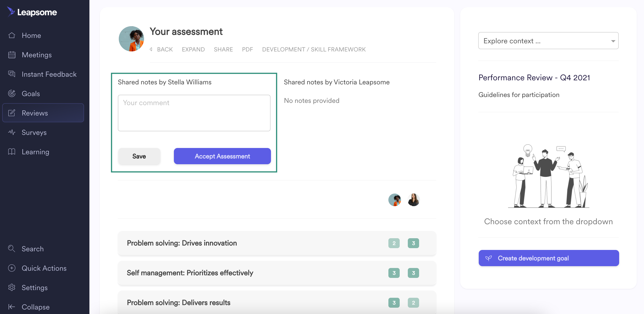The height and width of the screenshot is (314, 644).
Task: Expand Problem solving: Drives innovation row
Action: coord(277,243)
